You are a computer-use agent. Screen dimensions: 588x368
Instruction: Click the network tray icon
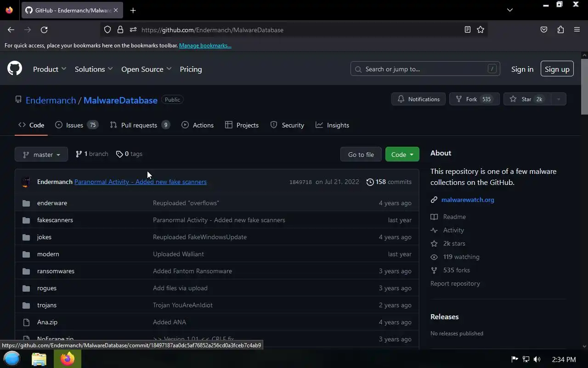526,359
